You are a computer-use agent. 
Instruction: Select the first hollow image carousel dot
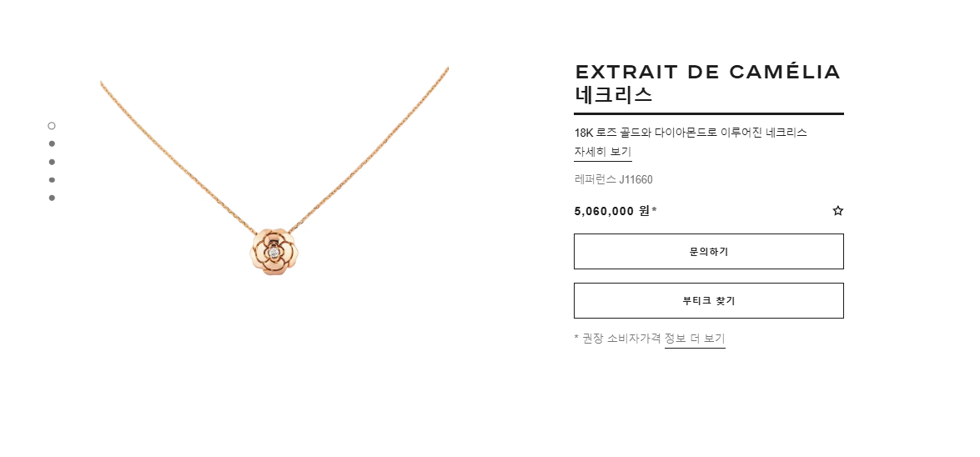tap(51, 126)
